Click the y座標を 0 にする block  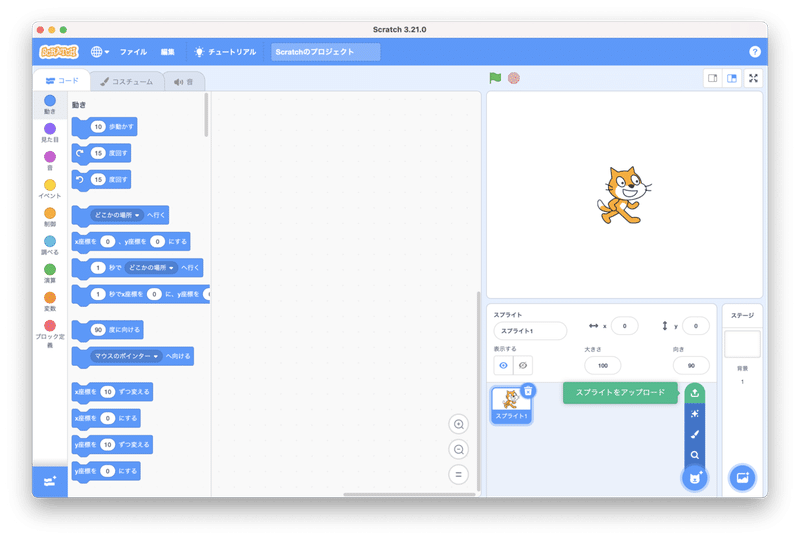(106, 471)
